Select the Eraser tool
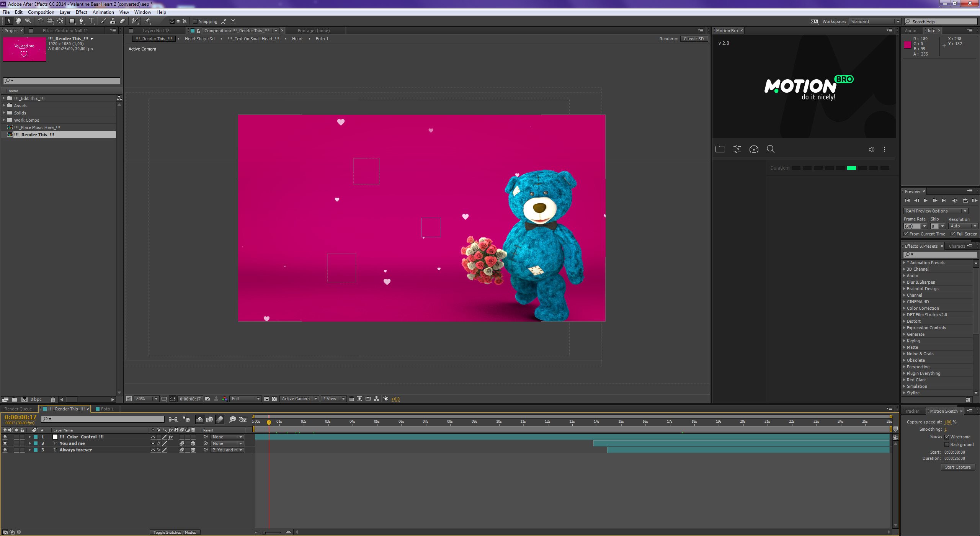The height and width of the screenshot is (536, 980). (122, 21)
